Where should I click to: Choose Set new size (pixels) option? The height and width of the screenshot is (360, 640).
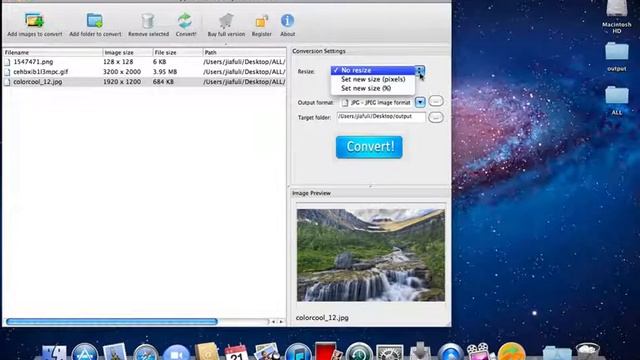pyautogui.click(x=373, y=79)
